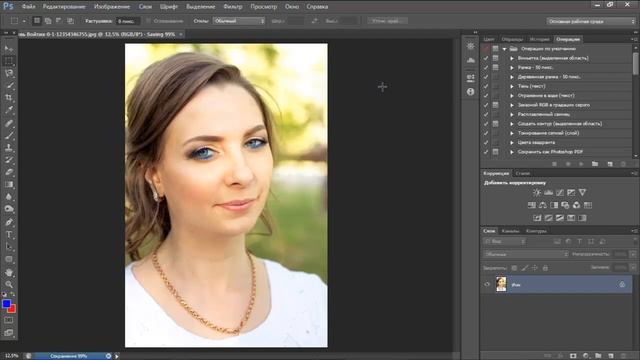
Task: Open the Фильтр menu
Action: click(x=233, y=7)
